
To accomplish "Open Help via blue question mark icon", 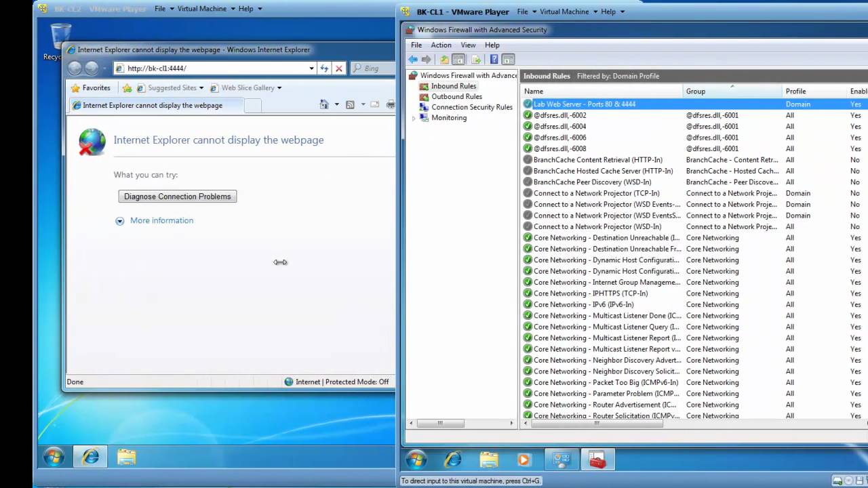I will pyautogui.click(x=494, y=60).
